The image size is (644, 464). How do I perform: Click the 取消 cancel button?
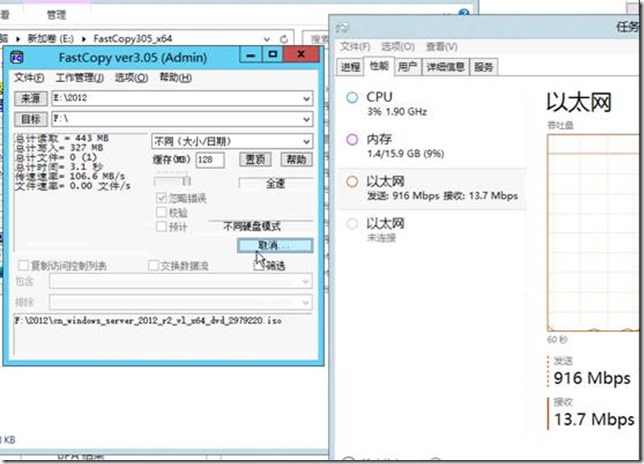pos(275,246)
